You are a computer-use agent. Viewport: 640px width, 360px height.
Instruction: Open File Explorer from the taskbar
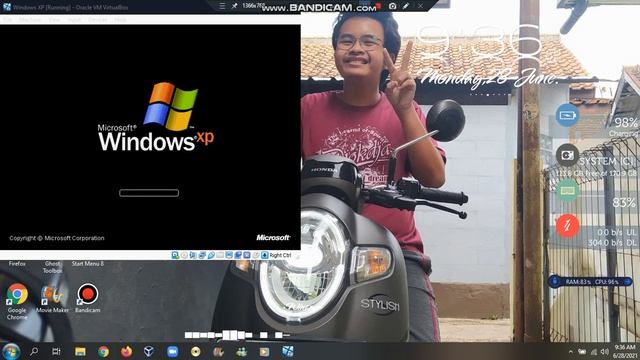coord(80,351)
